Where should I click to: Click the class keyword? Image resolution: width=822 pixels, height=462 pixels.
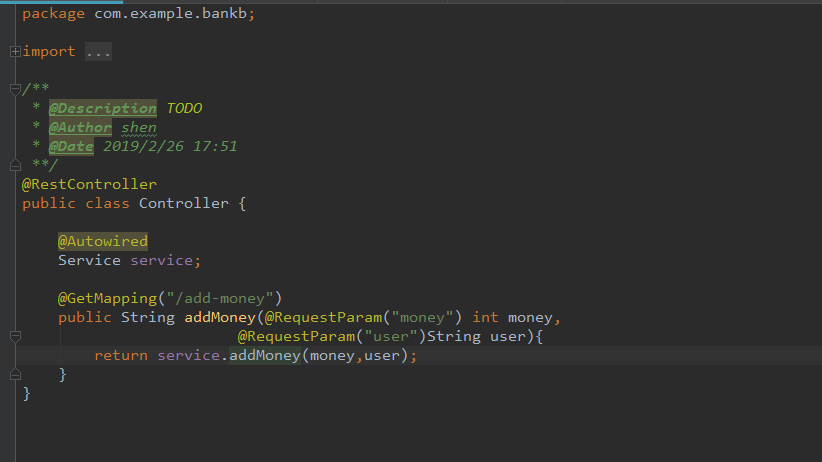point(107,203)
